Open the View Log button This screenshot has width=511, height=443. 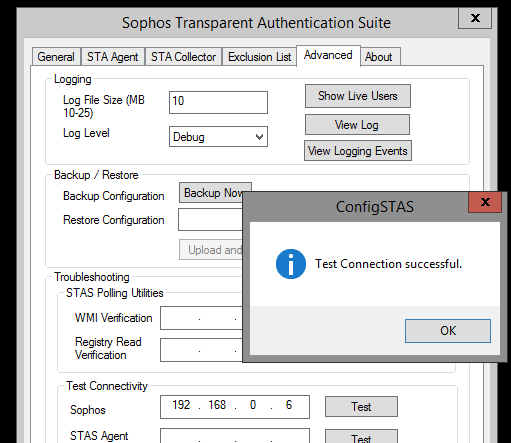click(x=357, y=125)
